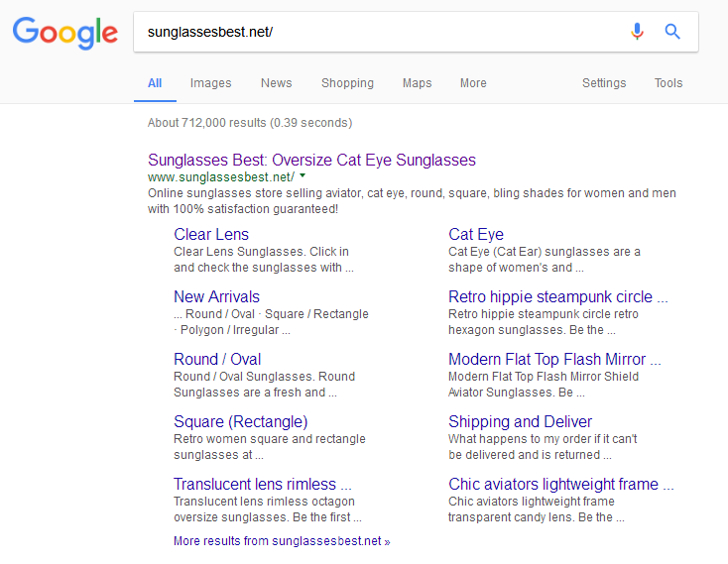The image size is (728, 564).
Task: Click 'Retro women square and rectangle' snippet
Action: pos(270,447)
